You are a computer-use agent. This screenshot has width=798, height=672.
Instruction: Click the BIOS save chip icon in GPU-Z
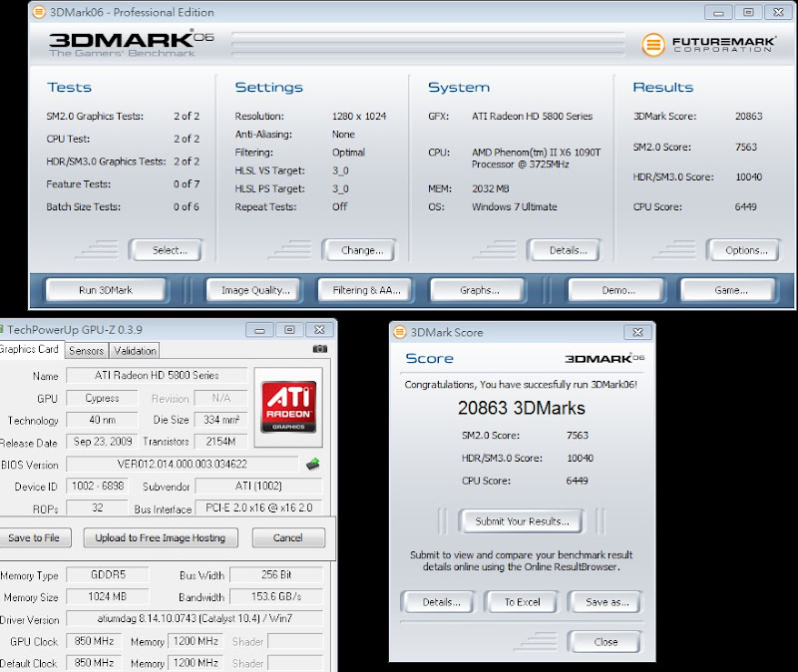(x=313, y=464)
